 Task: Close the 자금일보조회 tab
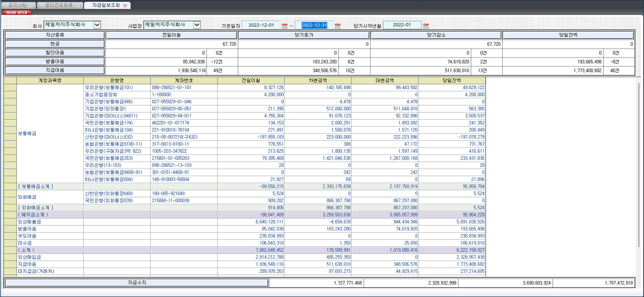click(124, 5)
